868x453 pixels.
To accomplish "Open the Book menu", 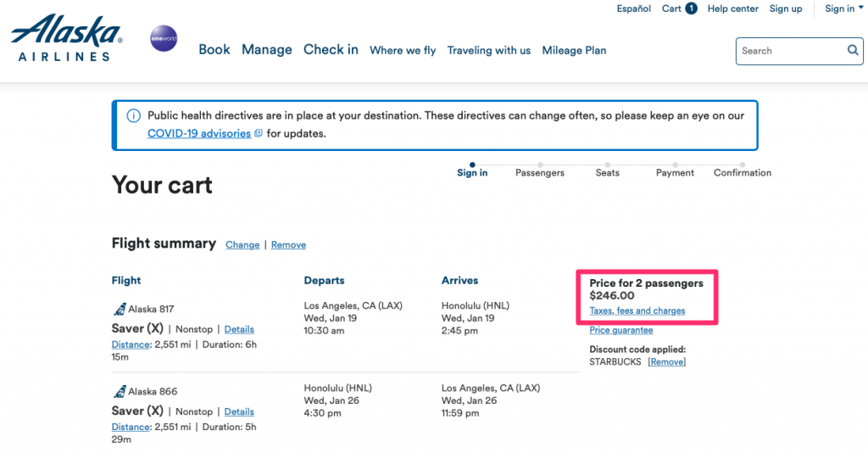I will coord(214,50).
